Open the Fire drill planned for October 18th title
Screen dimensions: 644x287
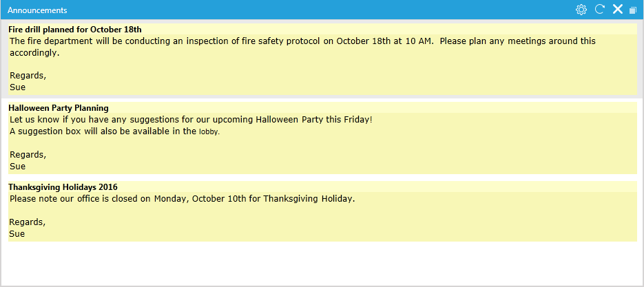[x=75, y=29]
